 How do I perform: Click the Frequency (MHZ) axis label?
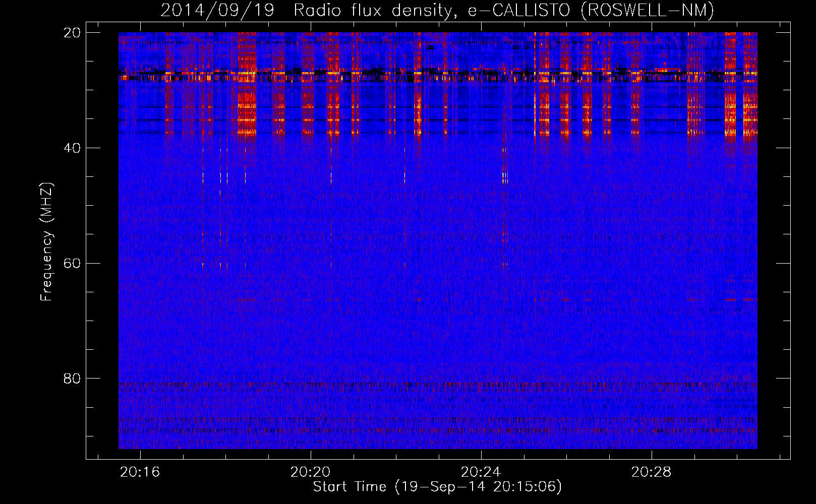tap(46, 242)
